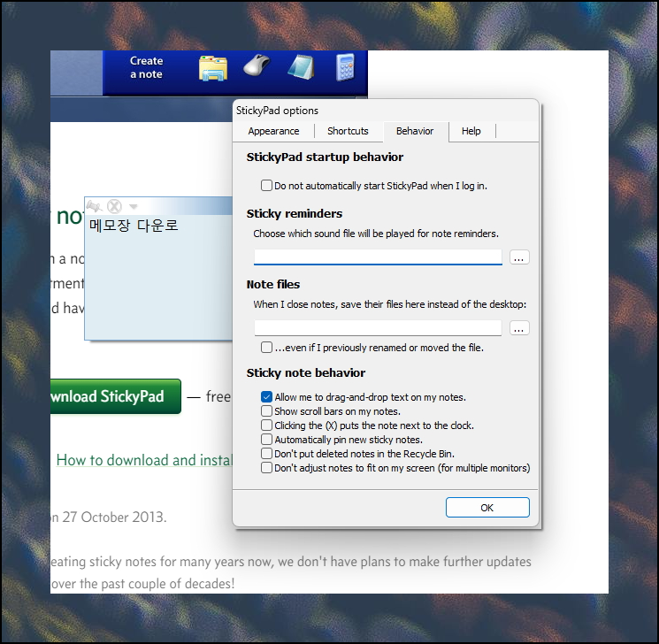Click the pin icon on the sticky note

[94, 206]
